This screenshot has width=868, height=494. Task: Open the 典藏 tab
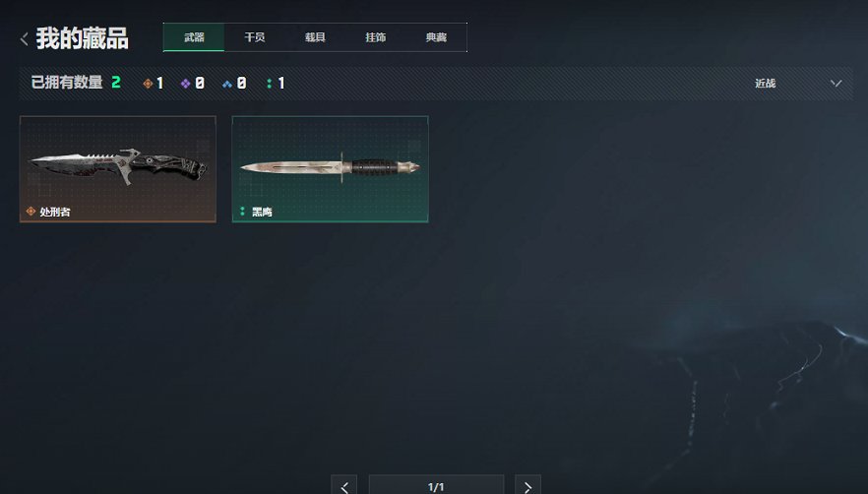[436, 37]
